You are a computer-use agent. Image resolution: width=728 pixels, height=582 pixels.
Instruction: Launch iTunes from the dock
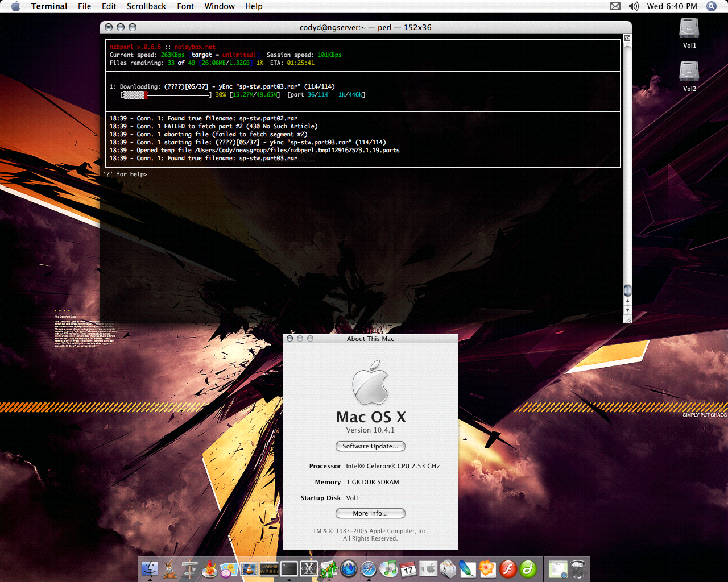[x=388, y=569]
